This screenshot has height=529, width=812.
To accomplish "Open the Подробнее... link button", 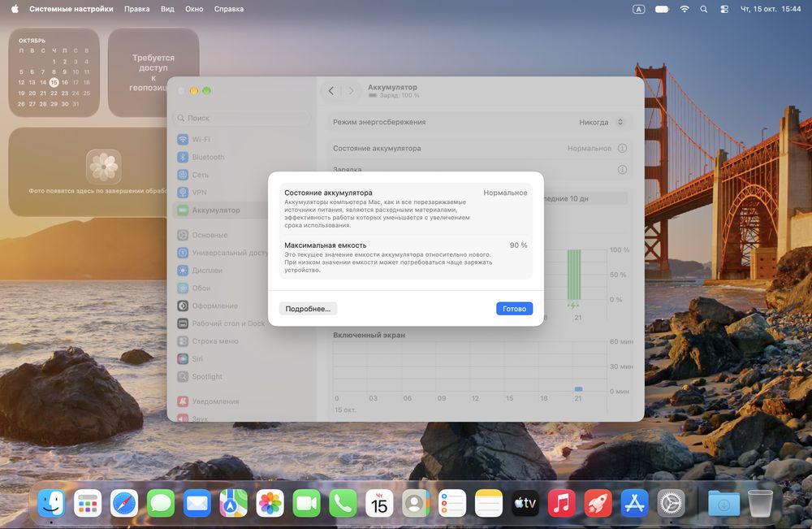I will [x=308, y=309].
